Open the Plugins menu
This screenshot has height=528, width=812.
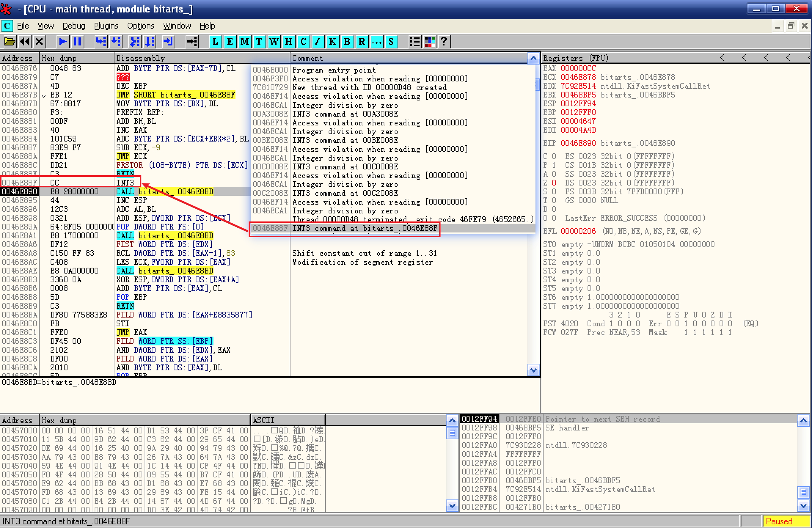pyautogui.click(x=106, y=26)
